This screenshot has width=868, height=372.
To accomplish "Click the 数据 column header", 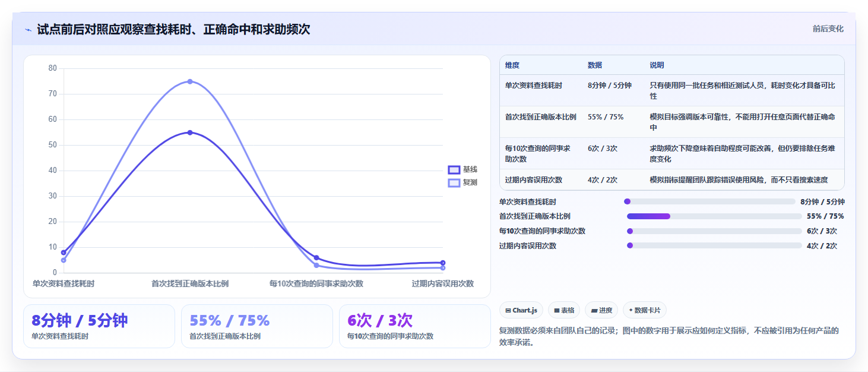I will click(595, 65).
